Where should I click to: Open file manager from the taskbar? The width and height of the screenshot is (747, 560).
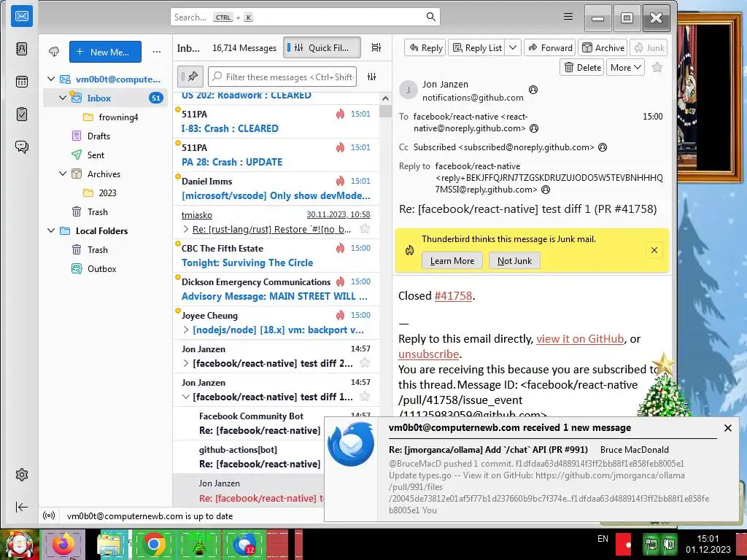coord(109,545)
